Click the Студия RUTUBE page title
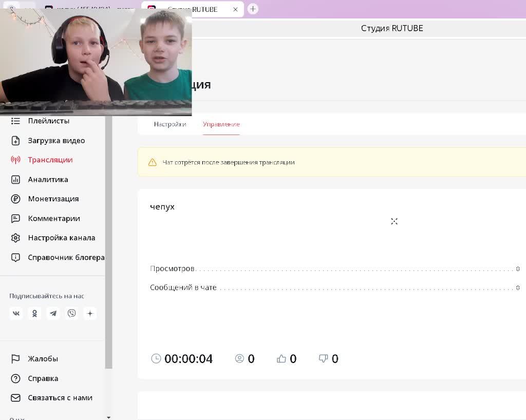 (392, 28)
